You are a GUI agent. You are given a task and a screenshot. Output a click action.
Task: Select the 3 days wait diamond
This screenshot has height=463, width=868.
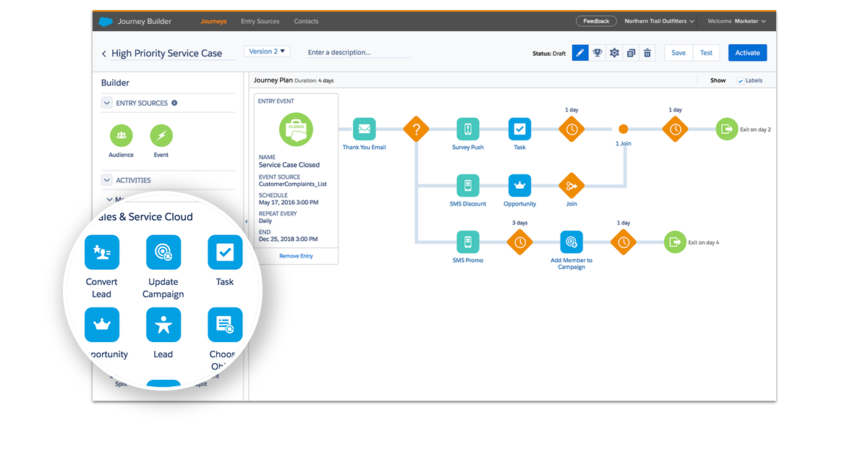coord(519,242)
